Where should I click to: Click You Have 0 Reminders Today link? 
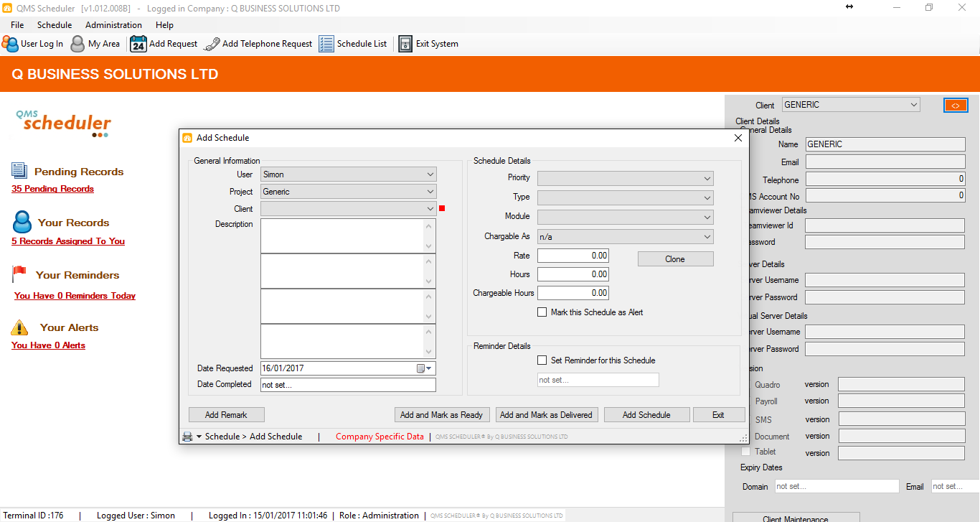pyautogui.click(x=75, y=296)
